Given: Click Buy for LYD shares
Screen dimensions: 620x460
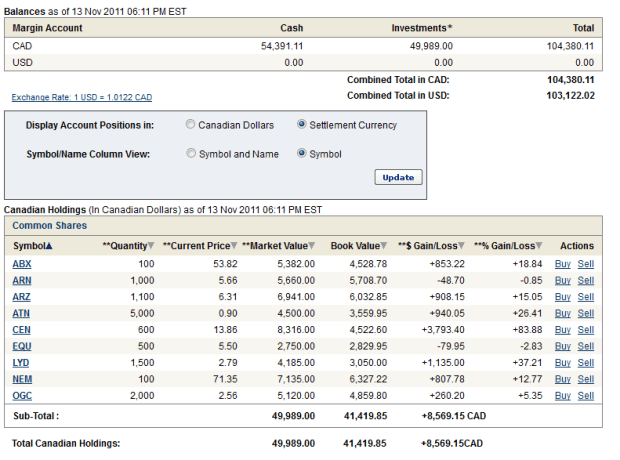Looking at the screenshot, I should point(563,362).
